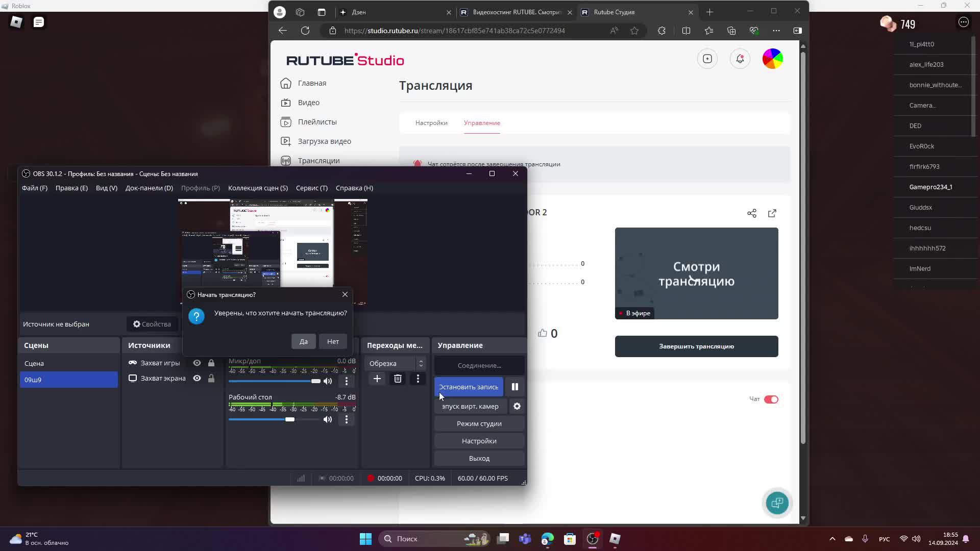This screenshot has height=551, width=980.
Task: Open source Свойства button
Action: [x=152, y=324]
